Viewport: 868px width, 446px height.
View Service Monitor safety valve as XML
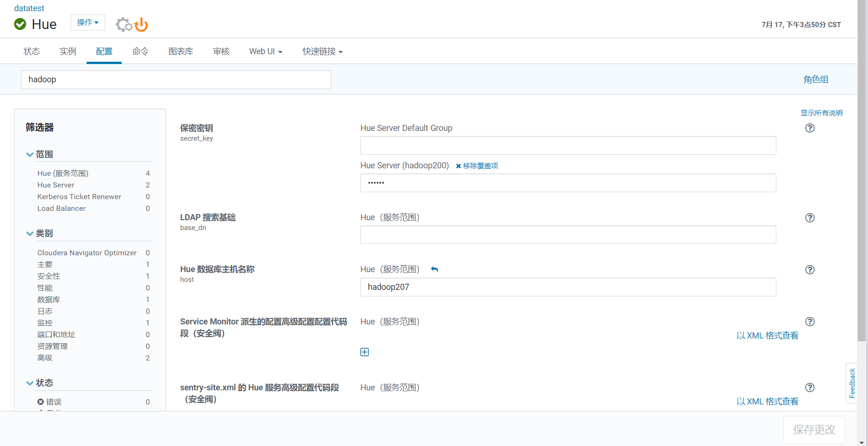[767, 336]
